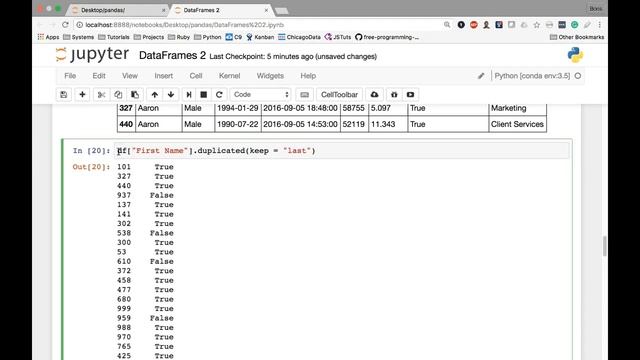This screenshot has height=360, width=640.
Task: Insert cell below with plus icon
Action: click(x=82, y=95)
